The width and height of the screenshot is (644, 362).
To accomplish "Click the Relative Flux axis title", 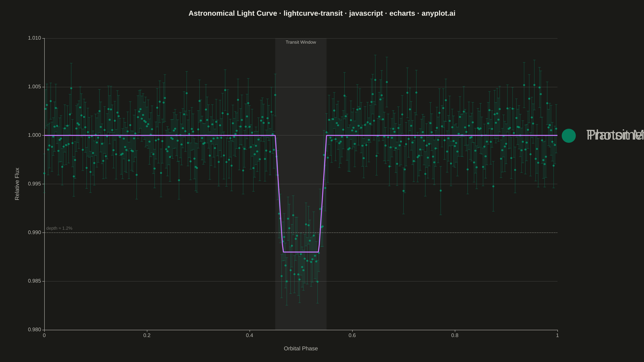I will 17,184.
